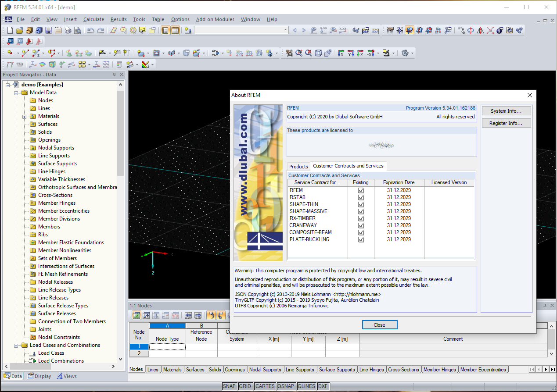The image size is (557, 392).
Task: Toggle GRID in the status bar
Action: coord(245,386)
